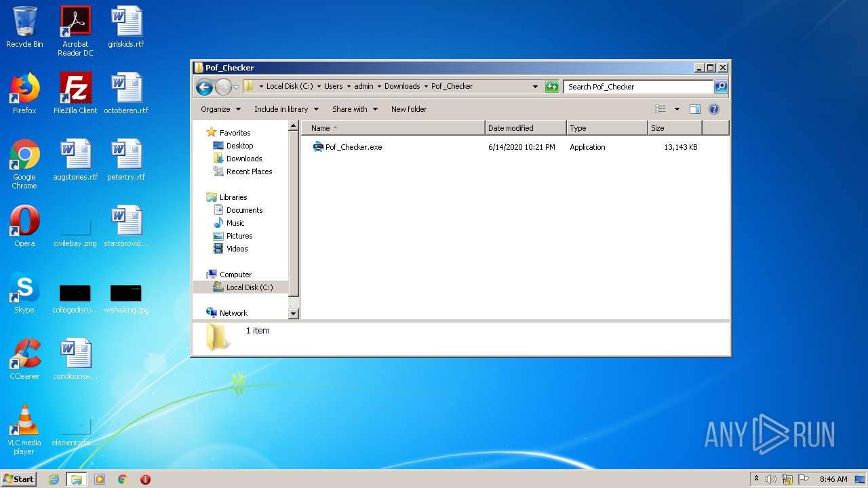
Task: Sort files by the Name column
Action: click(393, 128)
